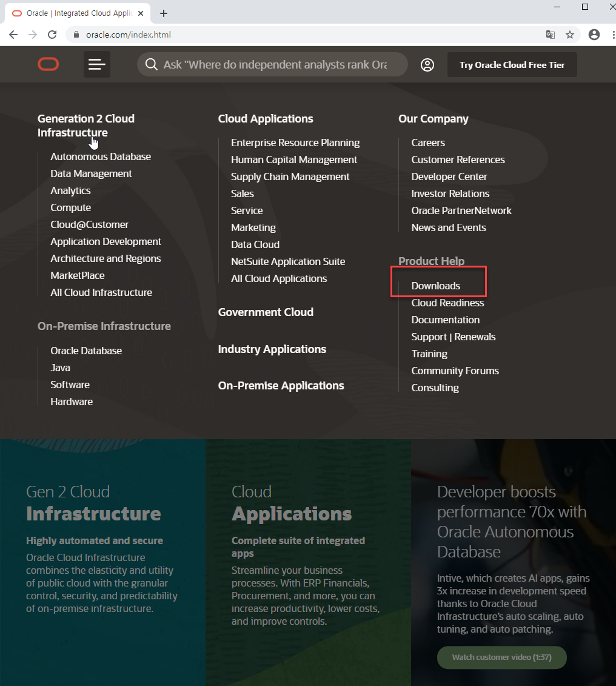
Task: Go back with the browser back arrow
Action: click(x=13, y=35)
